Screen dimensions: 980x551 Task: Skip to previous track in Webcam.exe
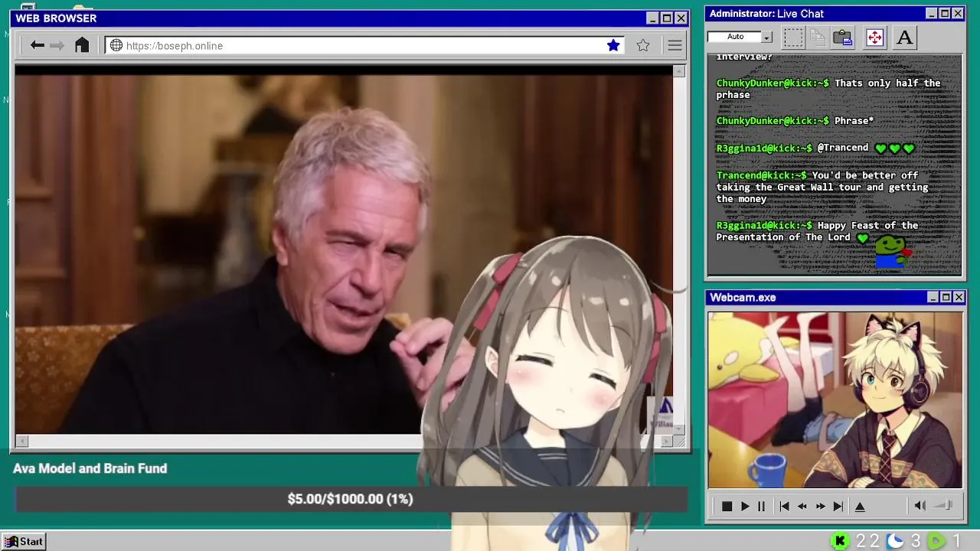tap(784, 506)
